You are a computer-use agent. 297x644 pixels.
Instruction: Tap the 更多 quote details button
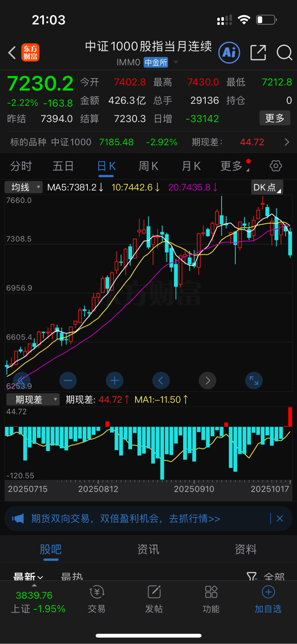[274, 118]
